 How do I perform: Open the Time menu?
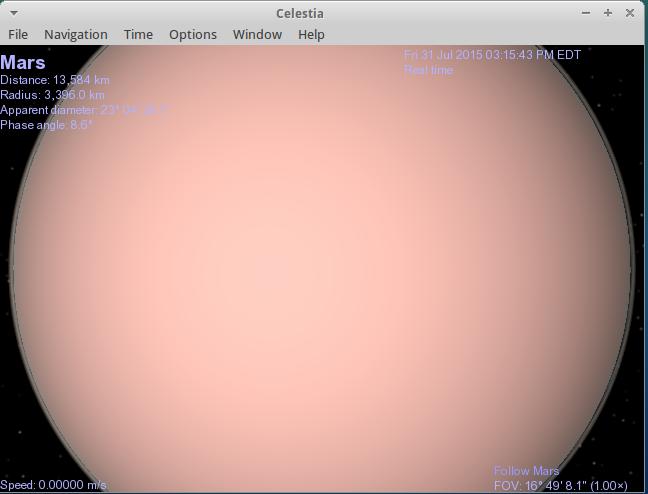tap(138, 34)
